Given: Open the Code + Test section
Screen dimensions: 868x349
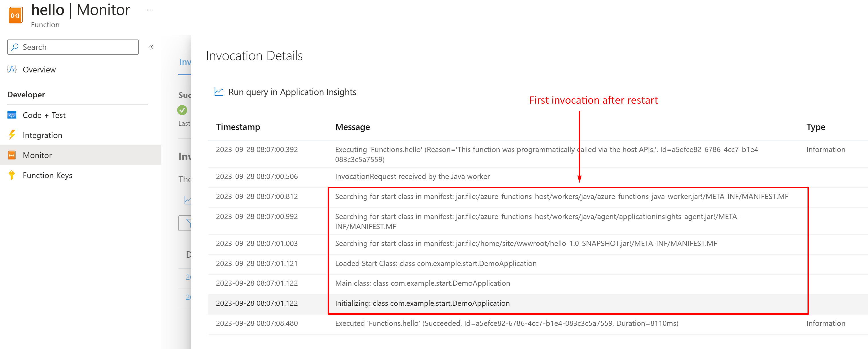Looking at the screenshot, I should (x=44, y=115).
